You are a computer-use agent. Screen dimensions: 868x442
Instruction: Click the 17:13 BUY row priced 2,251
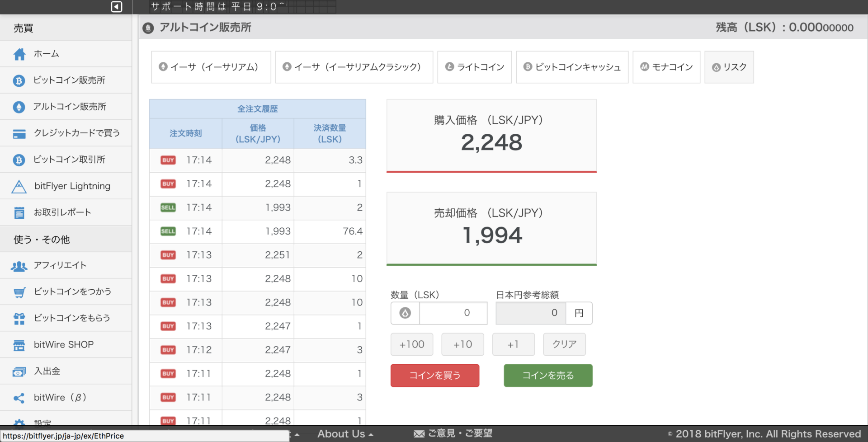pyautogui.click(x=258, y=255)
